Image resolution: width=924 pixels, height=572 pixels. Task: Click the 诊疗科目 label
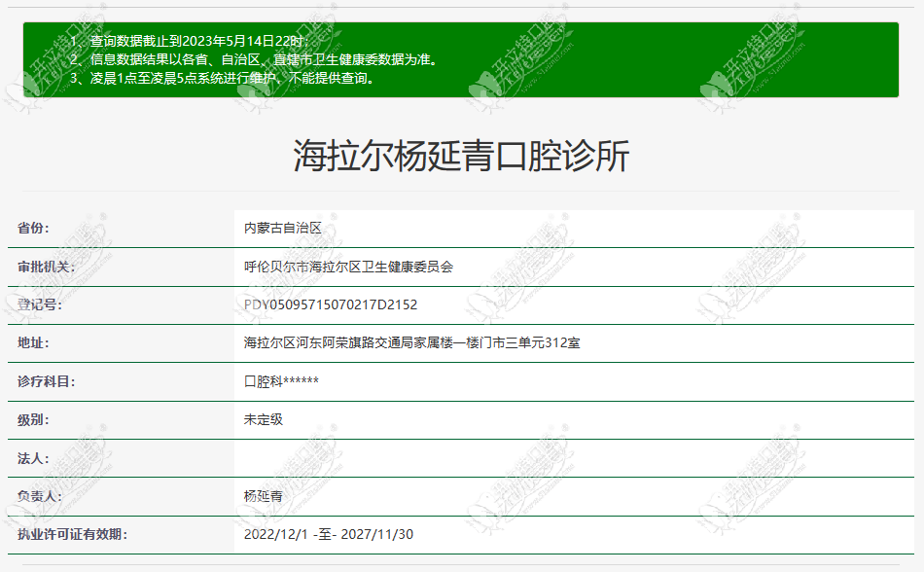pyautogui.click(x=47, y=381)
